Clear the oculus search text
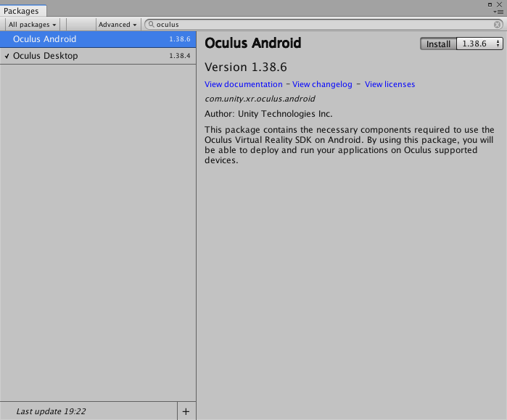Image resolution: width=507 pixels, height=420 pixels. click(x=497, y=25)
